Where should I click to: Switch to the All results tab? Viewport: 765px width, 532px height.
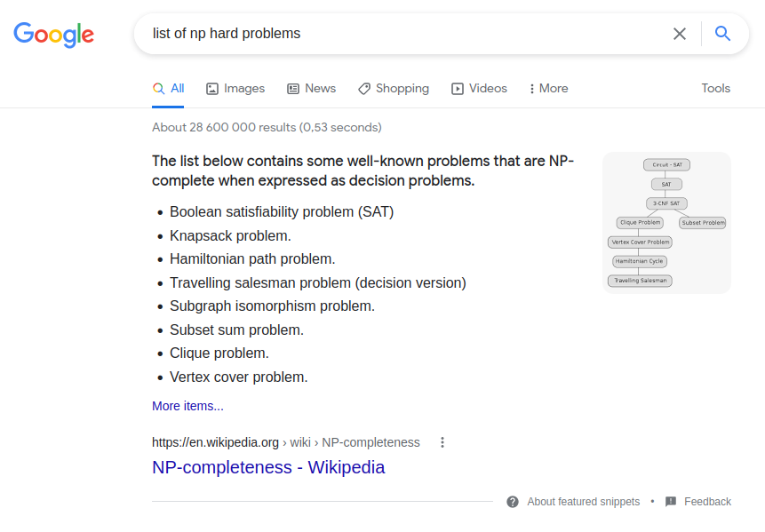168,88
